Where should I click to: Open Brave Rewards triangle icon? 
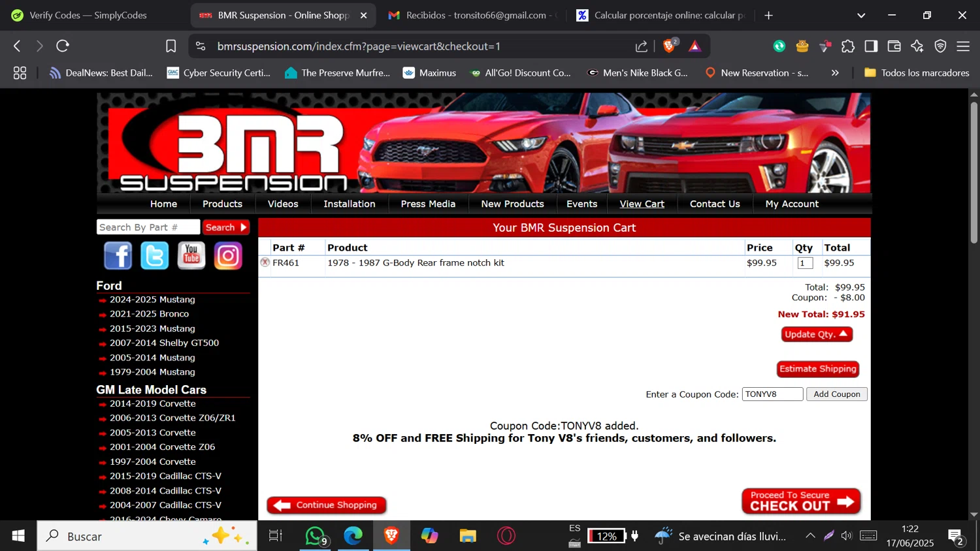(x=694, y=46)
